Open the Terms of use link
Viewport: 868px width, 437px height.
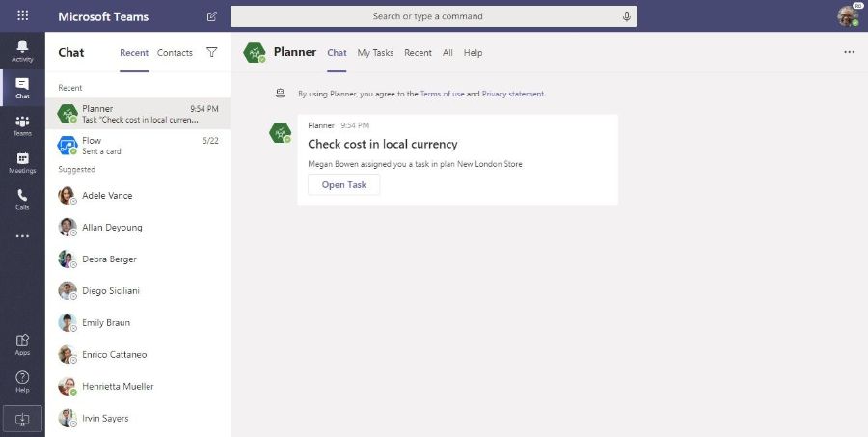point(442,94)
